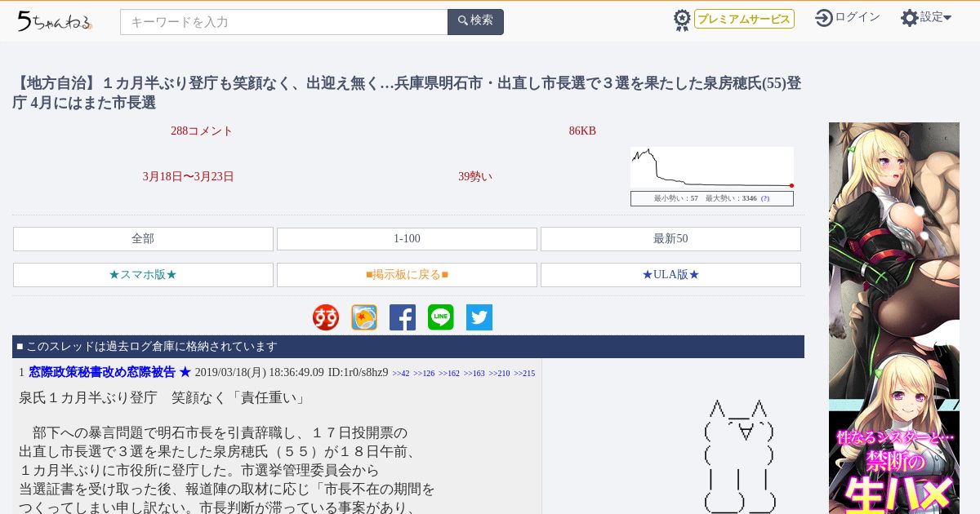Open reply anchor >>42

pos(400,374)
